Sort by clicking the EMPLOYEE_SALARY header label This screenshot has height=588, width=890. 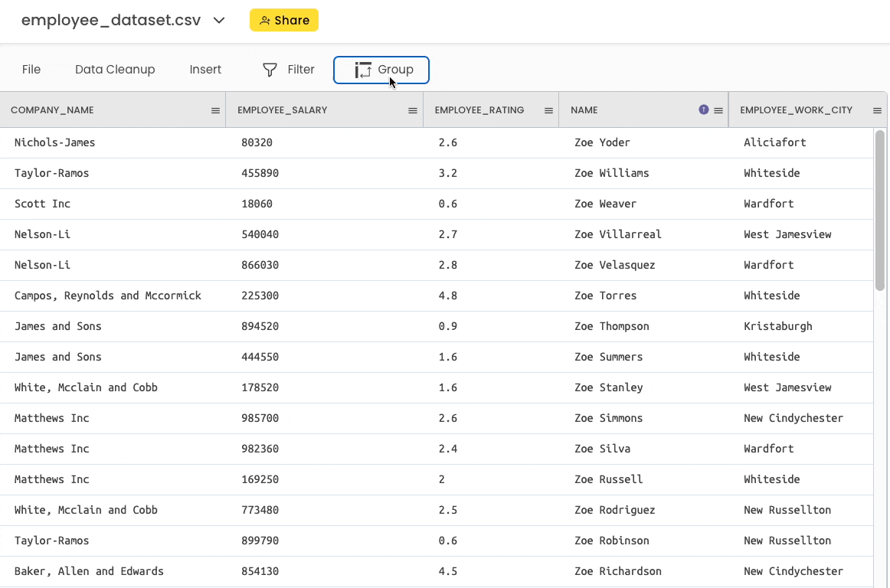coord(283,110)
